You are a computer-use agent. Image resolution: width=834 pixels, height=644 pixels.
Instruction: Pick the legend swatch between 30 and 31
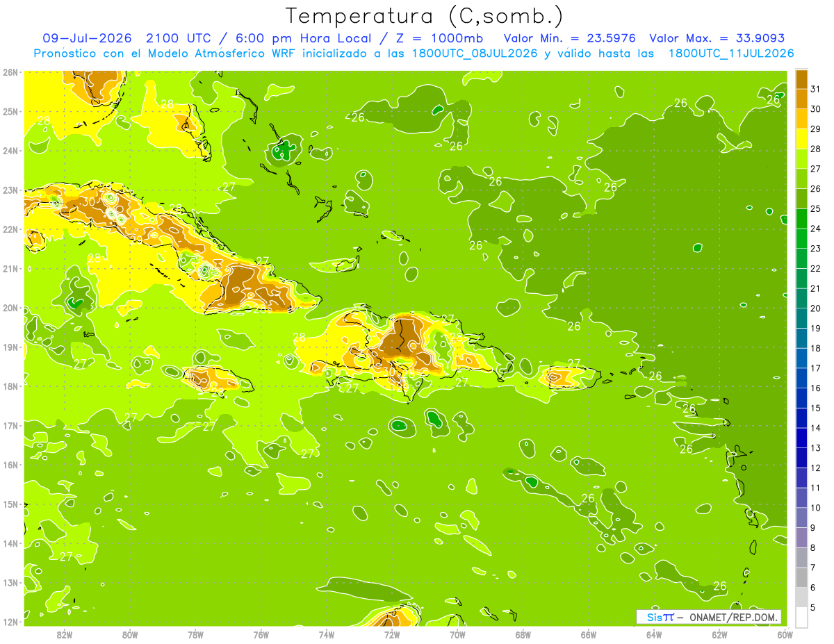801,98
